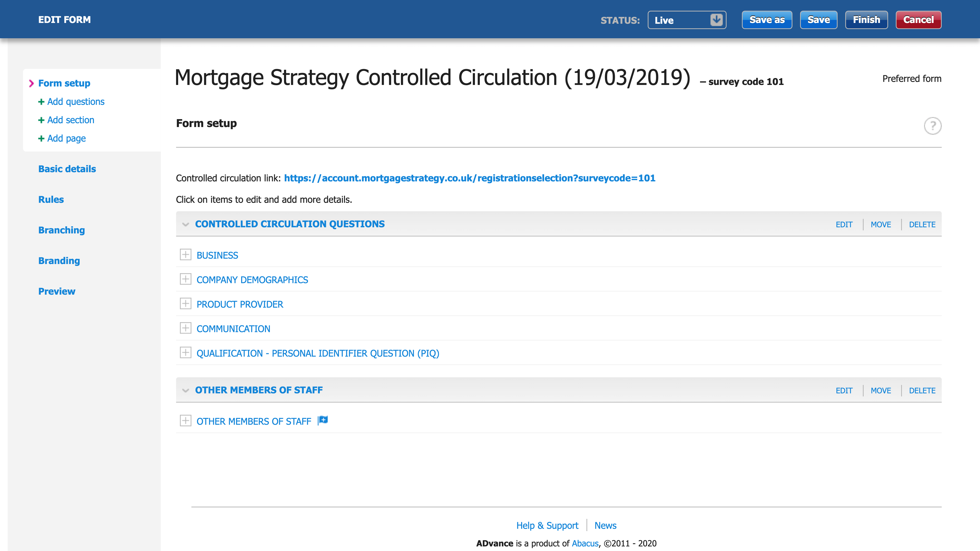The width and height of the screenshot is (980, 551).
Task: Open the Status Live dropdown
Action: point(687,20)
